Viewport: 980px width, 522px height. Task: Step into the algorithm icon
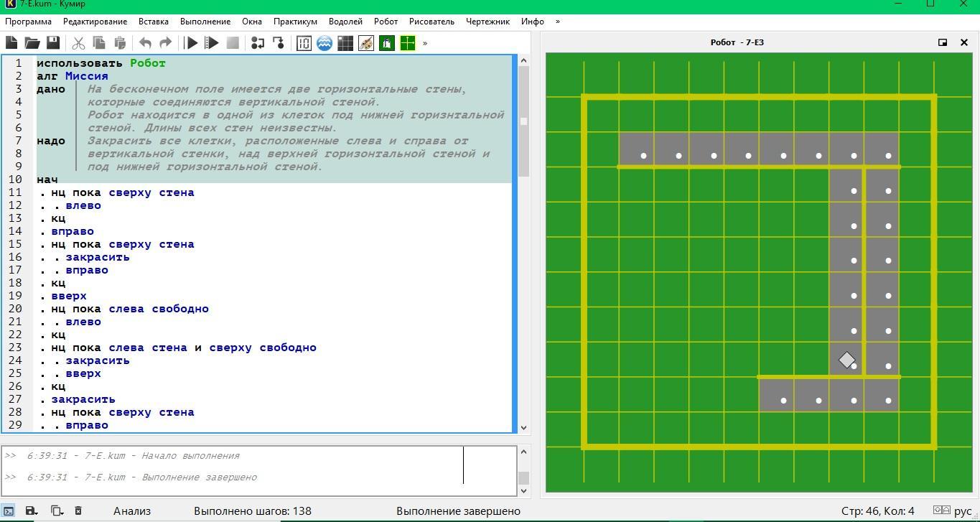point(279,43)
